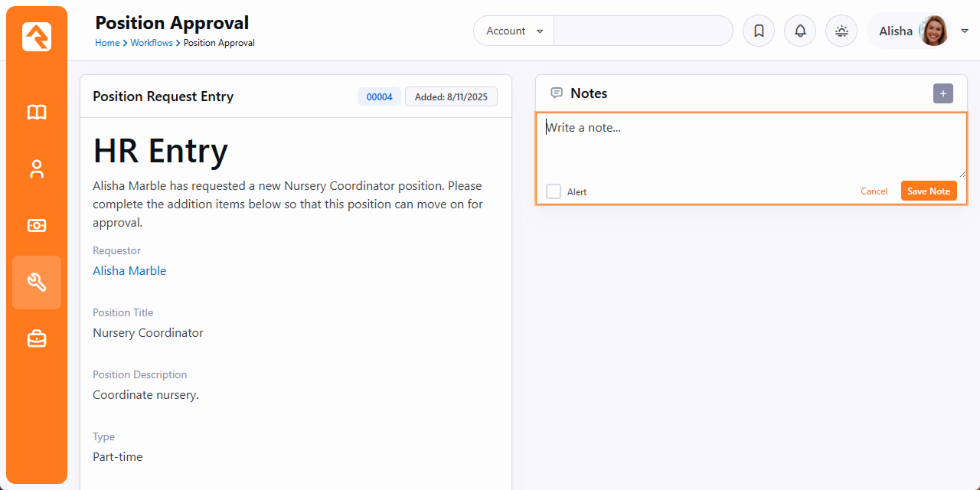This screenshot has height=490, width=980.
Task: Click the bookmark icon in header
Action: 759,31
